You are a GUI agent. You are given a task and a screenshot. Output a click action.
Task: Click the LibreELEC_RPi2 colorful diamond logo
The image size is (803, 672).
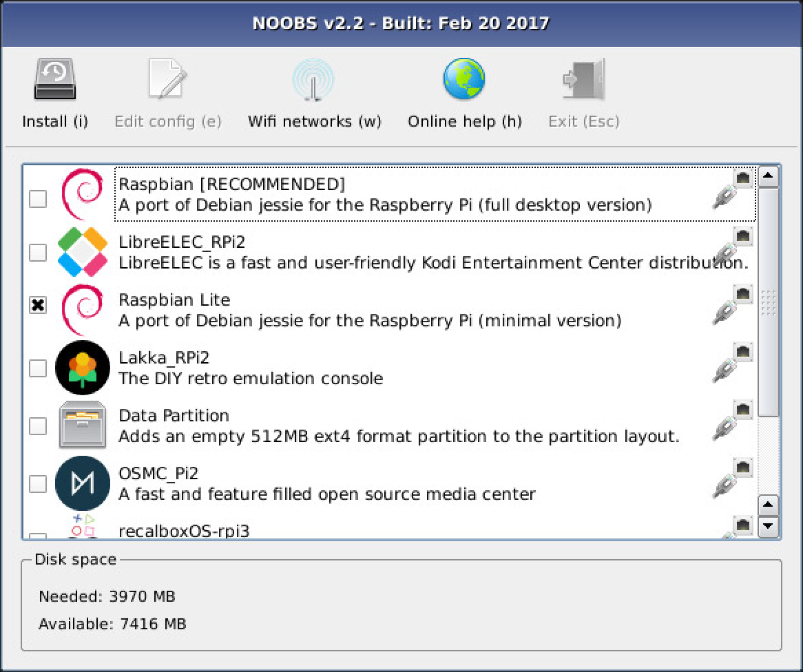click(83, 252)
